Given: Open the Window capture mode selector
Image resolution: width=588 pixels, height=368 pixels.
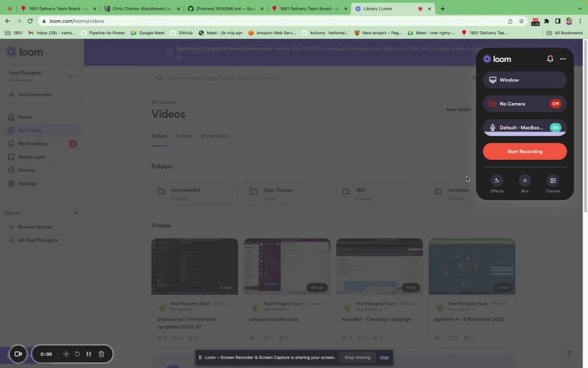Looking at the screenshot, I should tap(525, 80).
